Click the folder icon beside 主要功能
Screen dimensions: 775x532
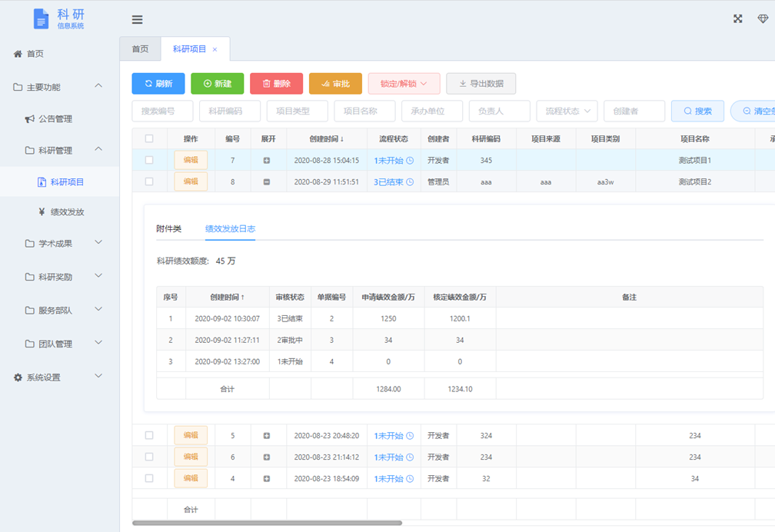point(18,87)
